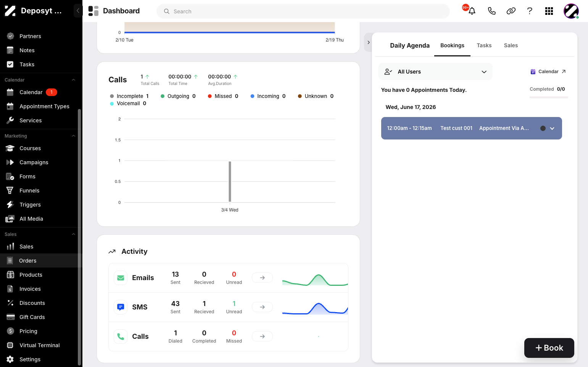Open Settings in the sidebar
This screenshot has width=588, height=367.
coord(41,359)
